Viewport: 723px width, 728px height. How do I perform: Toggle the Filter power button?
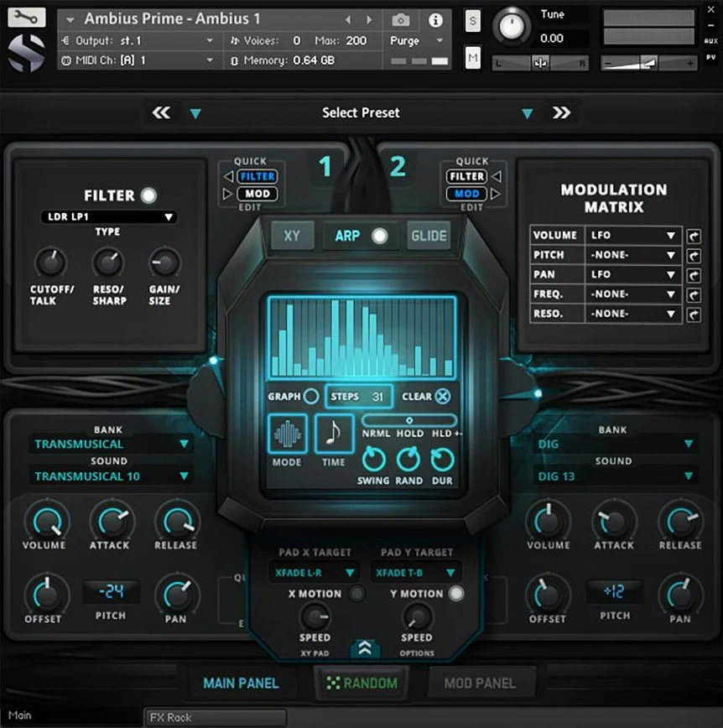148,195
